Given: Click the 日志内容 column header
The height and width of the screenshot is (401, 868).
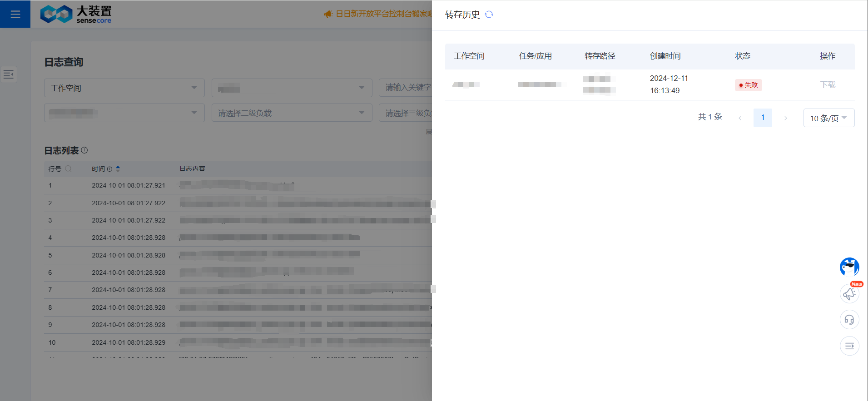Looking at the screenshot, I should click(x=193, y=168).
